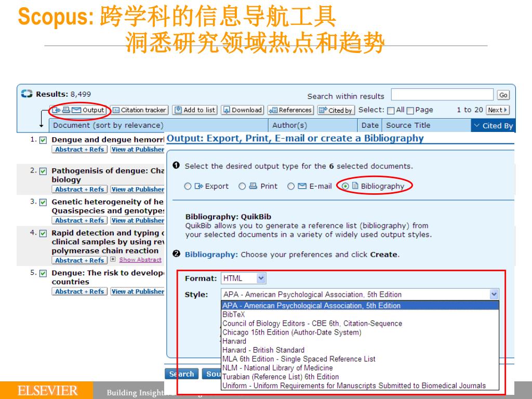Choose BibTeX style

point(360,314)
